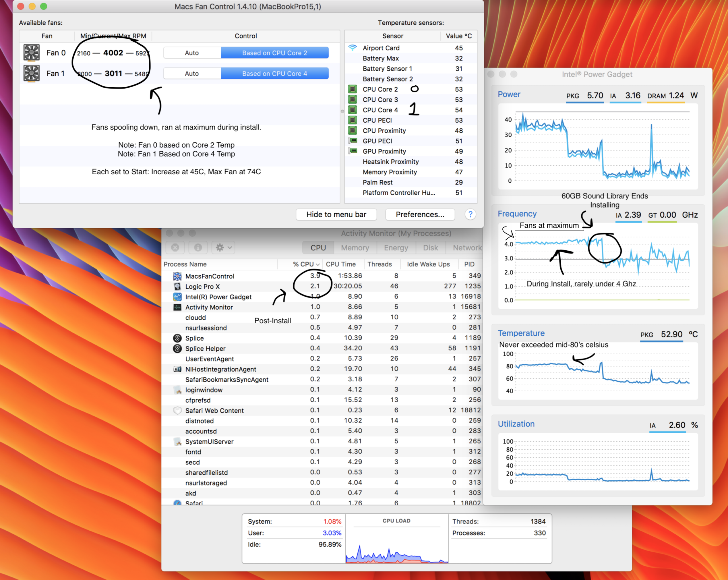Click the Fan 0 fan icon
Viewport: 728px width, 580px height.
[x=31, y=53]
